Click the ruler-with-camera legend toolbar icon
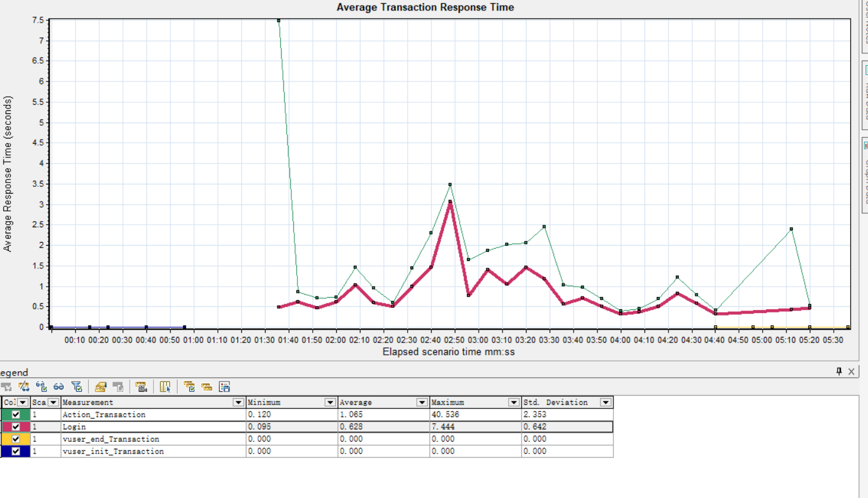The width and height of the screenshot is (868, 498). point(141,387)
